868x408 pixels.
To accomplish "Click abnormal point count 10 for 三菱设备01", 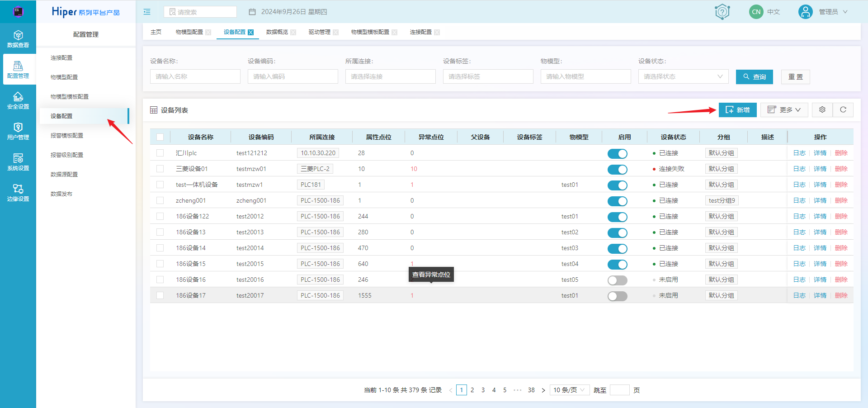I will point(414,169).
